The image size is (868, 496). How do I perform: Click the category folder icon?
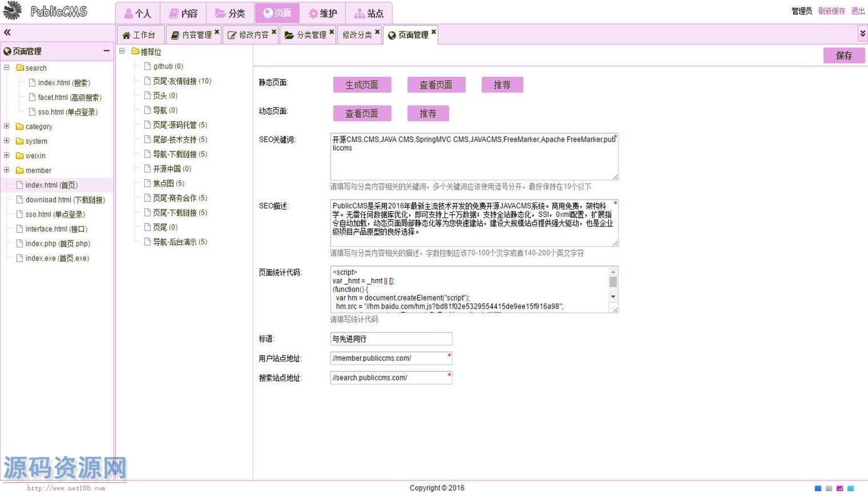[20, 126]
